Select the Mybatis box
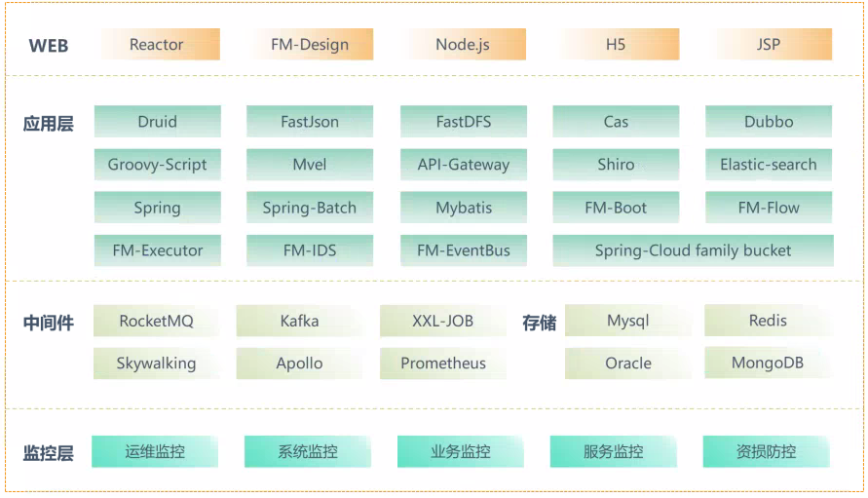The image size is (868, 498). pos(464,208)
